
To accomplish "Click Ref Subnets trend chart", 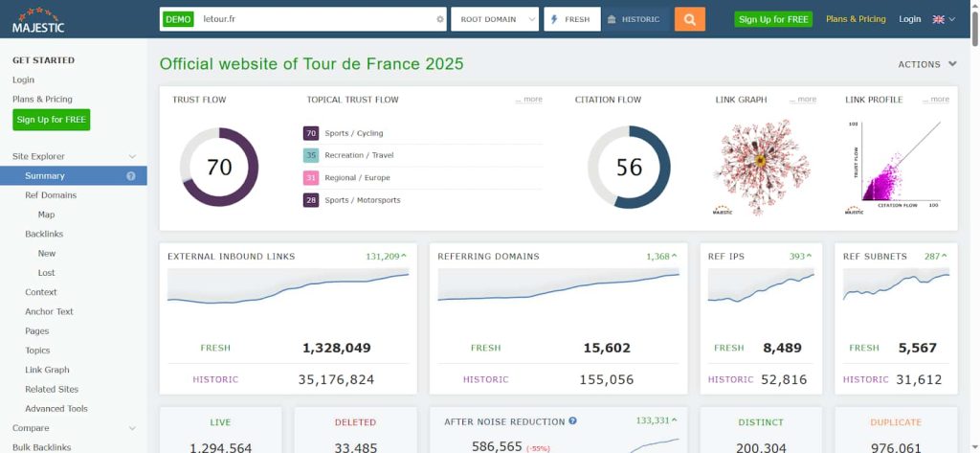I will [x=896, y=289].
